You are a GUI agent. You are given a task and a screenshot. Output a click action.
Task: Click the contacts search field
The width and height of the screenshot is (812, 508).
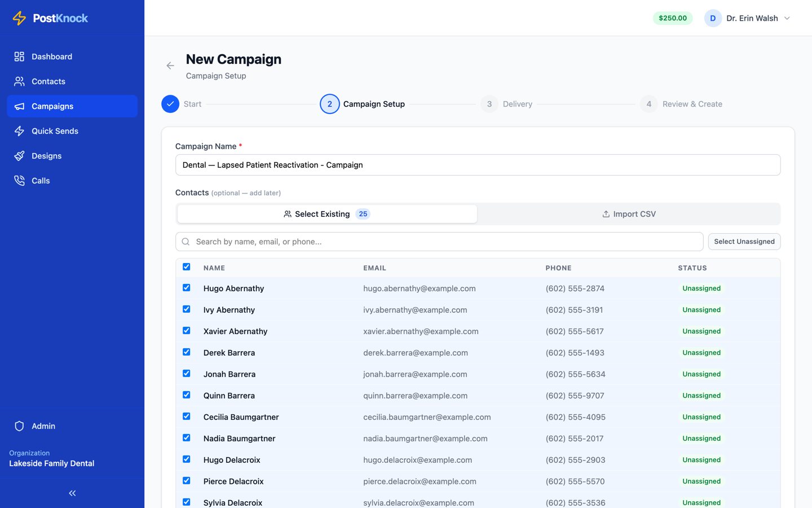439,242
